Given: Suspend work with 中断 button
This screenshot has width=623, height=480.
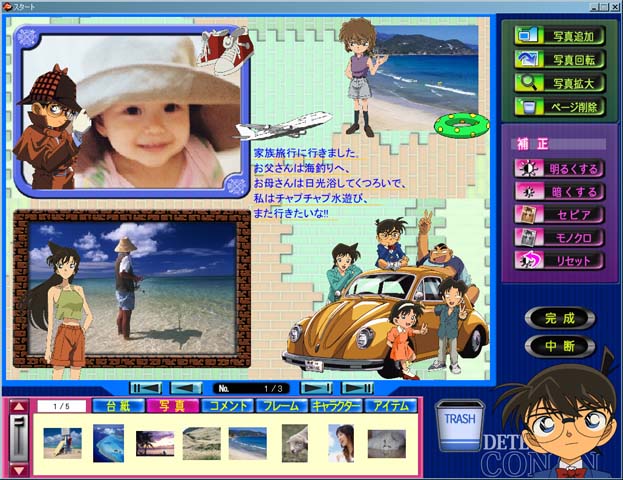Looking at the screenshot, I should (560, 346).
